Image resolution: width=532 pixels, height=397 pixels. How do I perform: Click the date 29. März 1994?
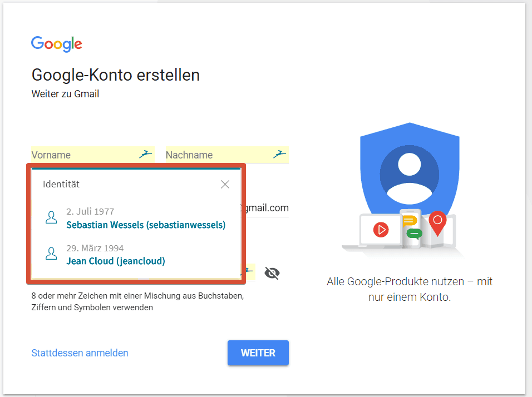[x=95, y=248]
